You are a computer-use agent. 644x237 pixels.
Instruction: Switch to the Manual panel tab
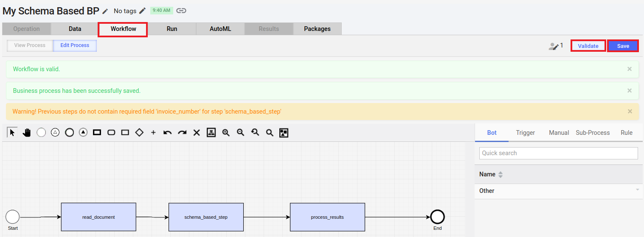tap(559, 133)
